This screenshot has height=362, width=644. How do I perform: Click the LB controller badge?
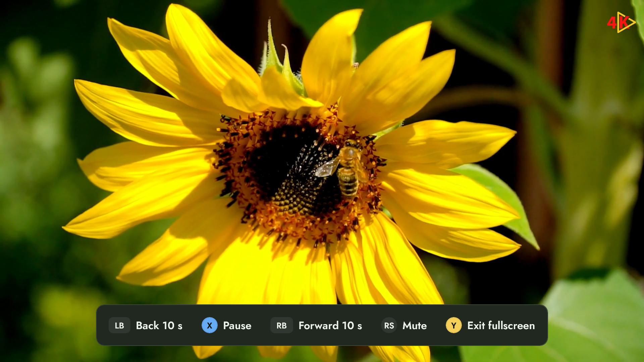[119, 325]
